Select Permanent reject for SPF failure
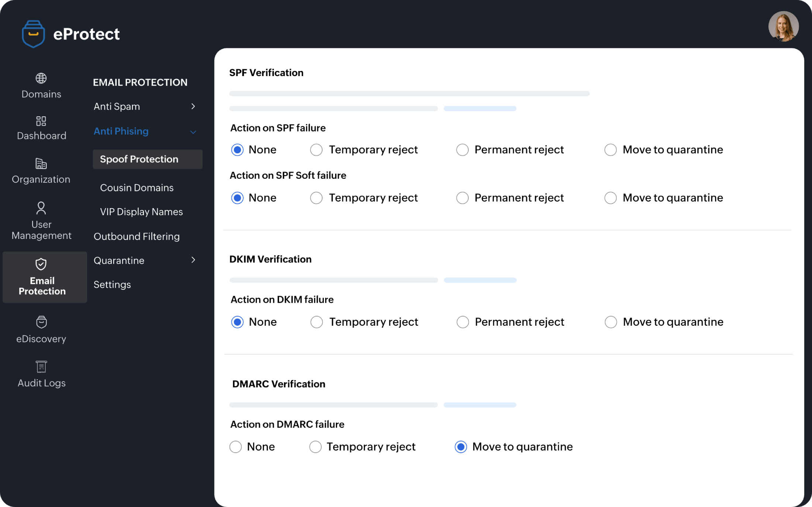 click(461, 150)
